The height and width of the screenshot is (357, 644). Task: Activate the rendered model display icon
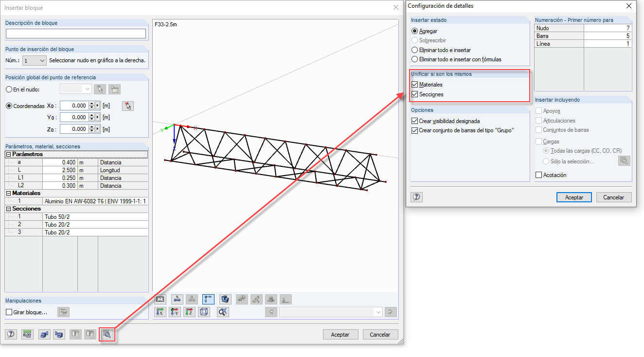pos(225,299)
